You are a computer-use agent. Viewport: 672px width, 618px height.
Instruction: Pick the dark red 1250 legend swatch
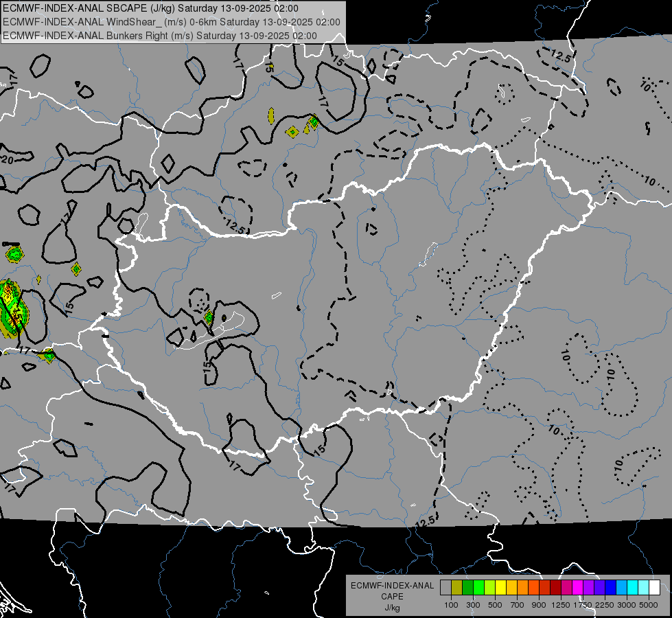tap(555, 587)
